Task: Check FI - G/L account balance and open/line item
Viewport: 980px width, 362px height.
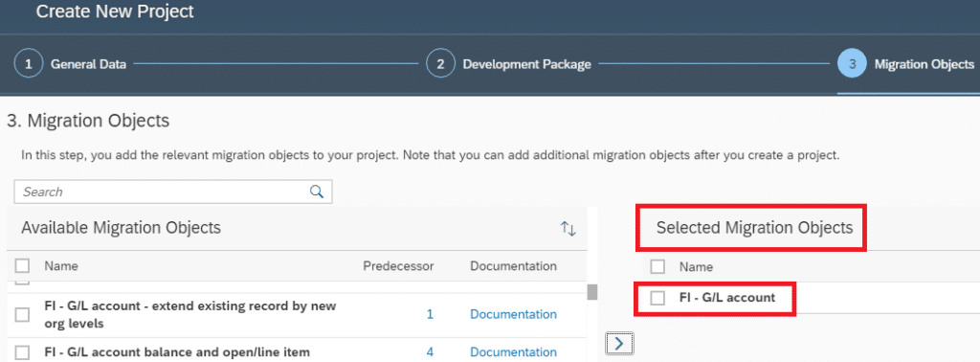Action: [x=23, y=352]
